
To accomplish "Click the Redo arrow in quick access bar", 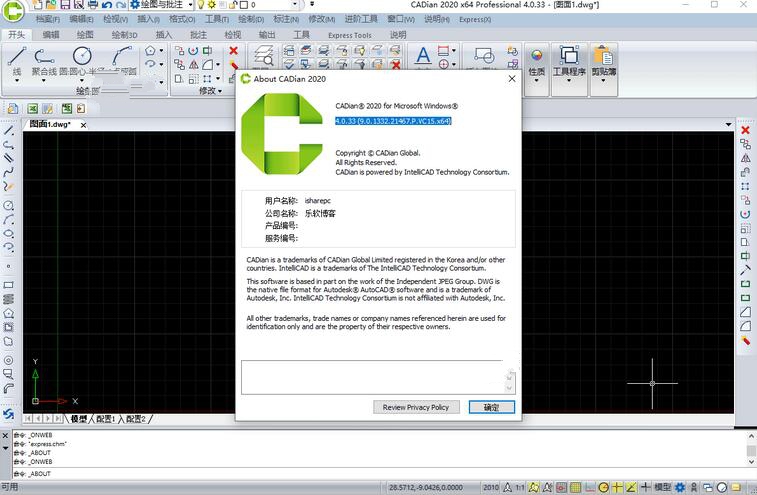I will coord(121,5).
